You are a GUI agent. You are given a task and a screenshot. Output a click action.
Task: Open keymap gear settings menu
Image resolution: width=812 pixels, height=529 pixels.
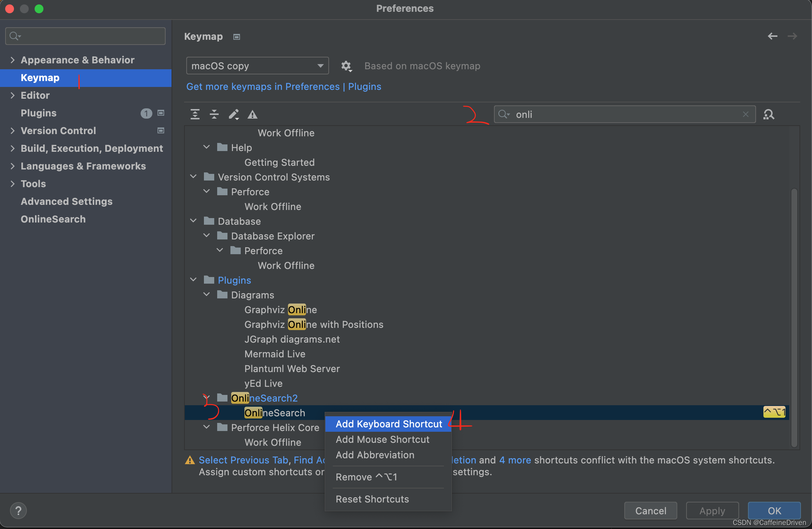346,66
